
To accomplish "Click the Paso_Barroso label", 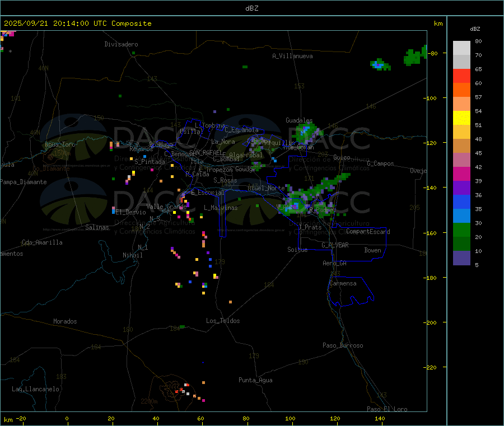I will click(343, 345).
